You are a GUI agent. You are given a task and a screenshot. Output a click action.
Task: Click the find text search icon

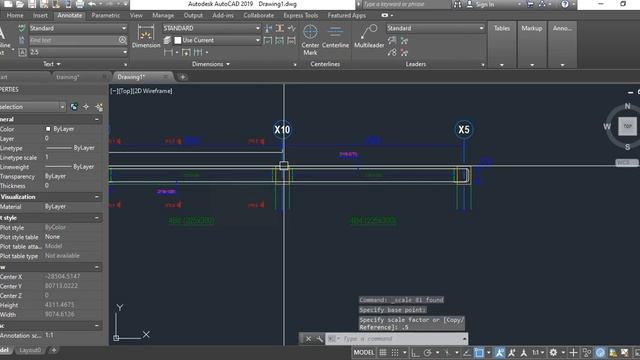[122, 40]
